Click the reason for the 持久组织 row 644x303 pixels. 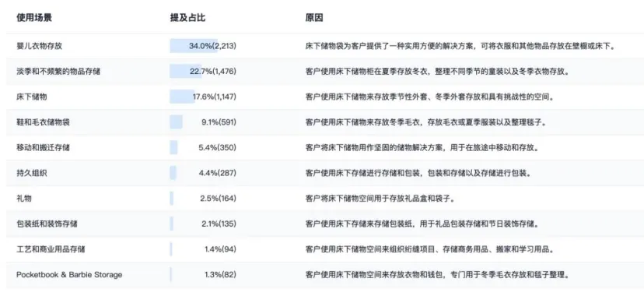point(419,173)
